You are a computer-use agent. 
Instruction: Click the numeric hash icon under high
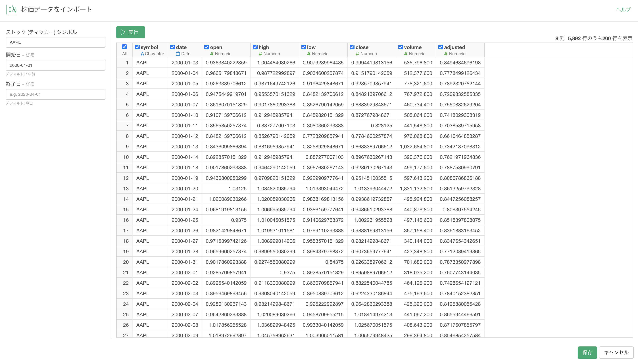tap(260, 54)
